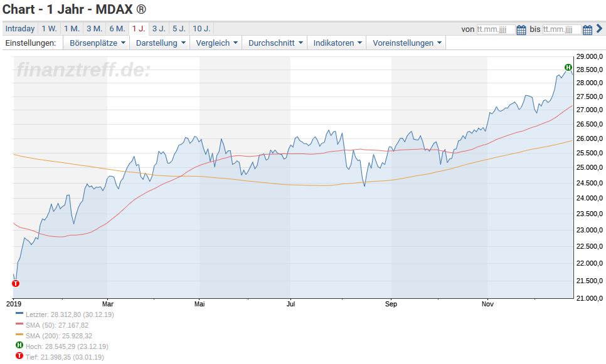
Task: Expand the Durchschnitt dropdown
Action: coord(275,43)
